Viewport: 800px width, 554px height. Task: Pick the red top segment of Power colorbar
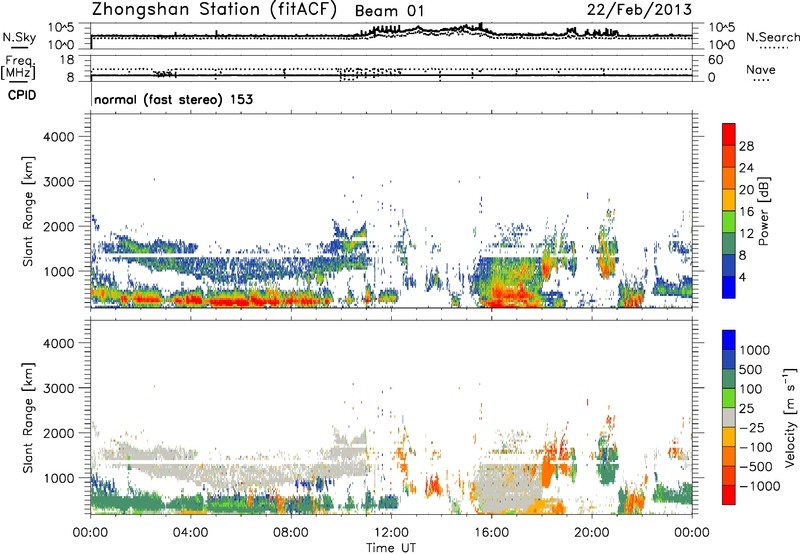pyautogui.click(x=729, y=135)
